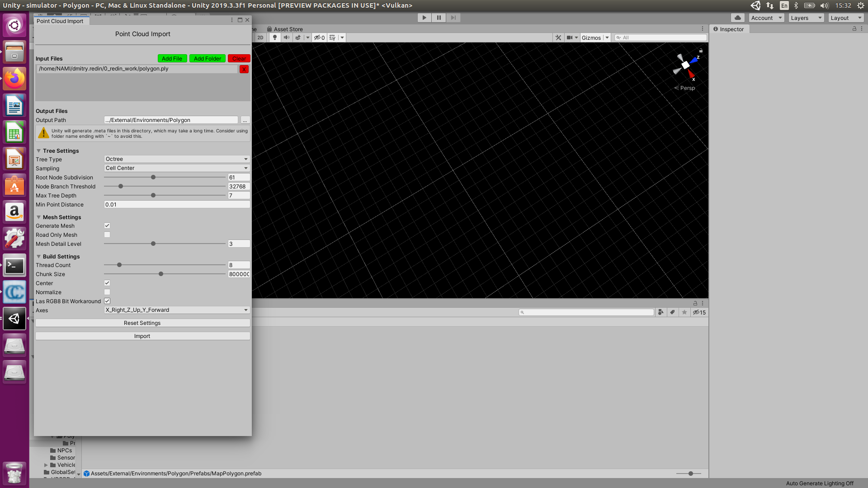Toggle scene audio with the speaker icon

click(287, 38)
